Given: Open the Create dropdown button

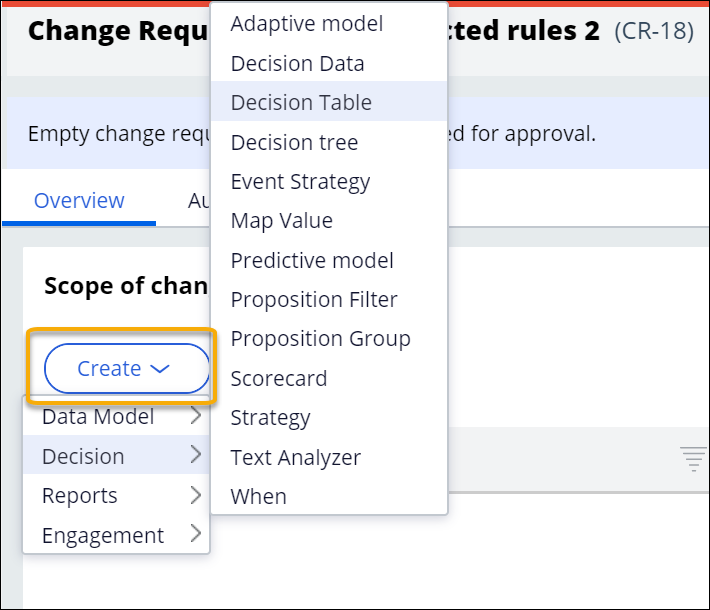Looking at the screenshot, I should pos(124,369).
